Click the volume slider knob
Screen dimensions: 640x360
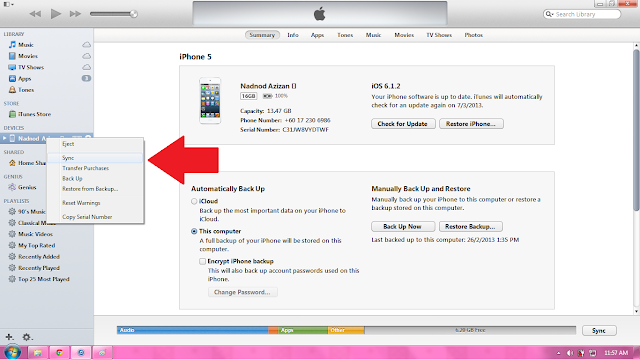(133, 14)
